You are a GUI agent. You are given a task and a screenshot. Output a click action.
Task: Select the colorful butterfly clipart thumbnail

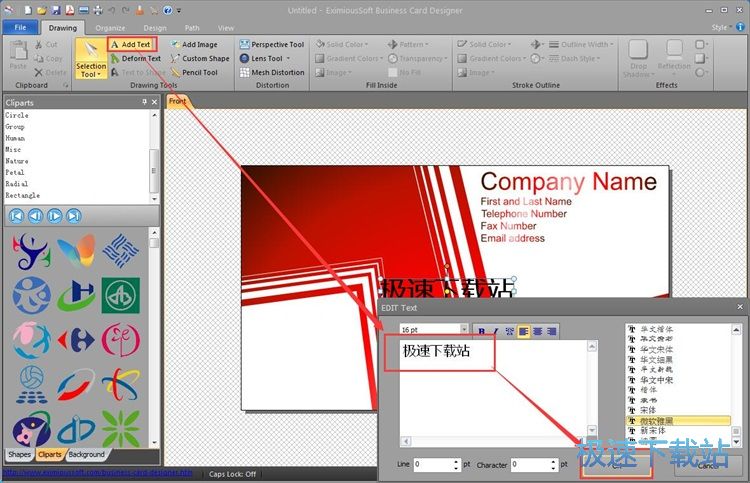(76, 251)
